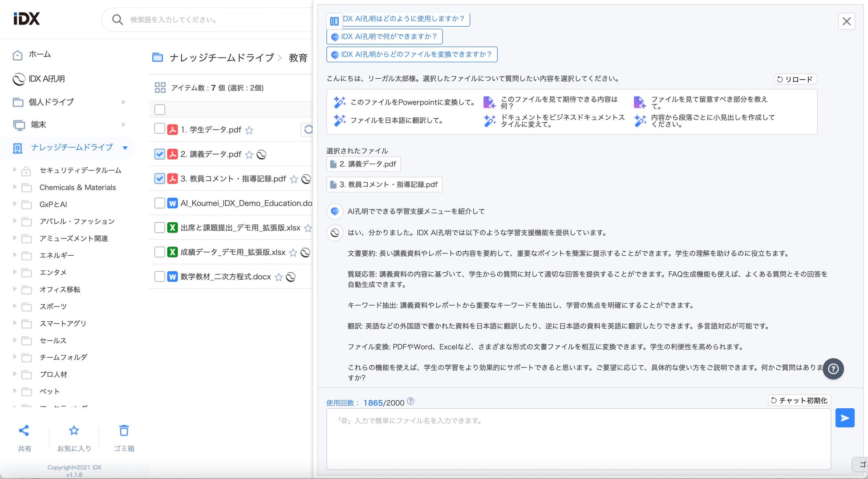Open AI孔明 icon for 3. 教員コメント・指導記録.pdf
This screenshot has width=868, height=479.
coord(306,179)
